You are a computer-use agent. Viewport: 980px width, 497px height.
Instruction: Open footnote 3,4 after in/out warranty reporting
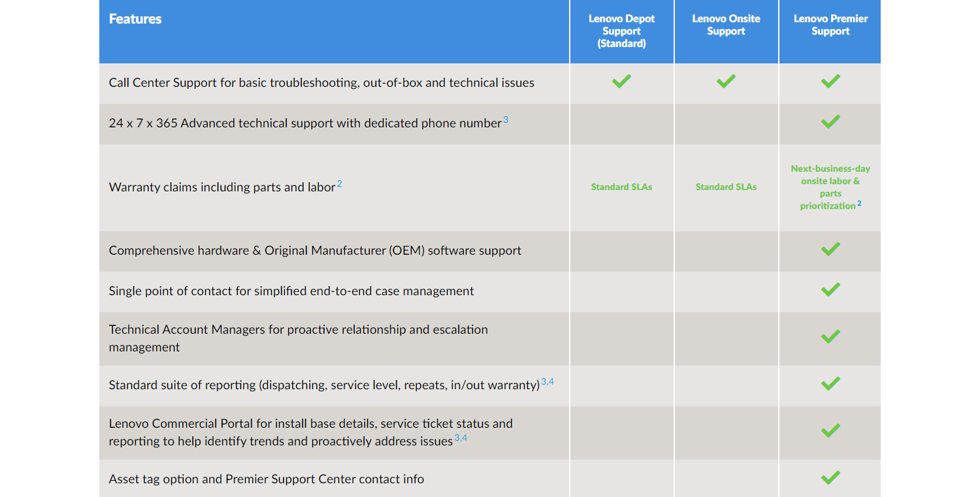point(547,381)
